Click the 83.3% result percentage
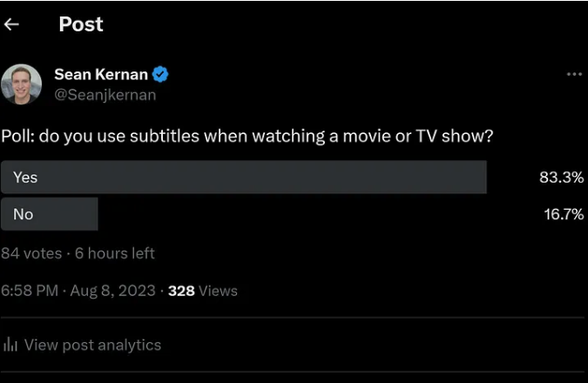588x383 pixels. [561, 178]
